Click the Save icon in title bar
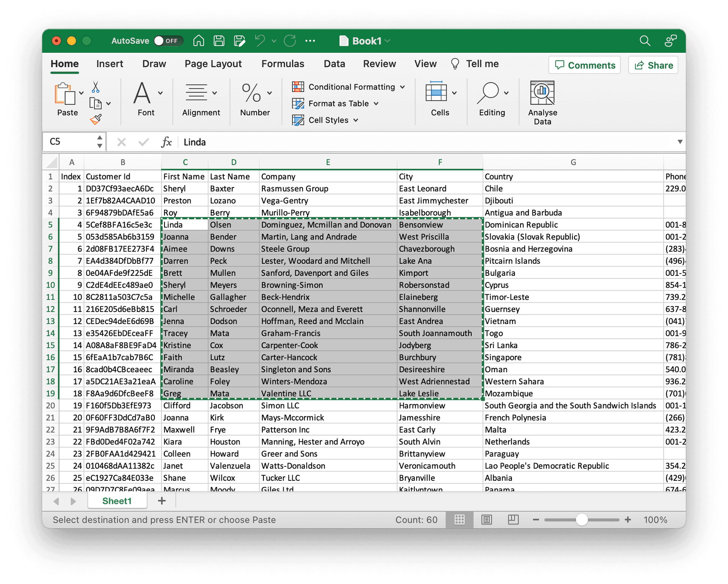 click(219, 41)
